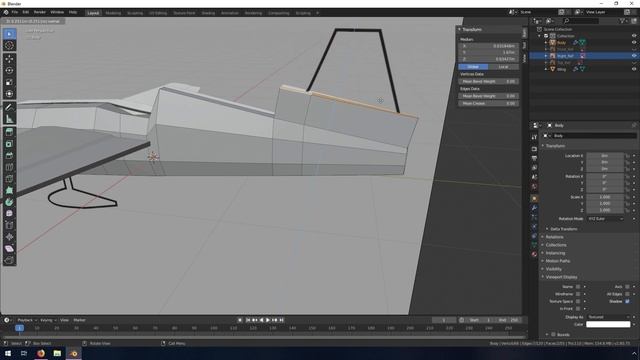
Task: Enable the In Front checkbox
Action: 578,309
